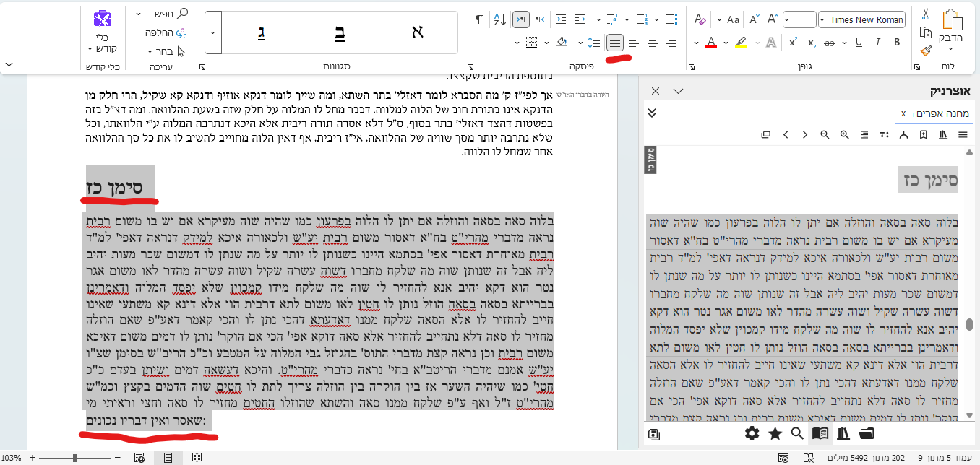Click the decrease indent icon
Image resolution: width=980 pixels, height=465 pixels.
[579, 19]
